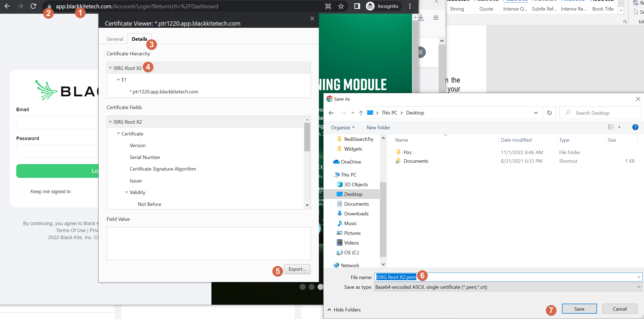Expand the address bar path dropdown

[536, 113]
